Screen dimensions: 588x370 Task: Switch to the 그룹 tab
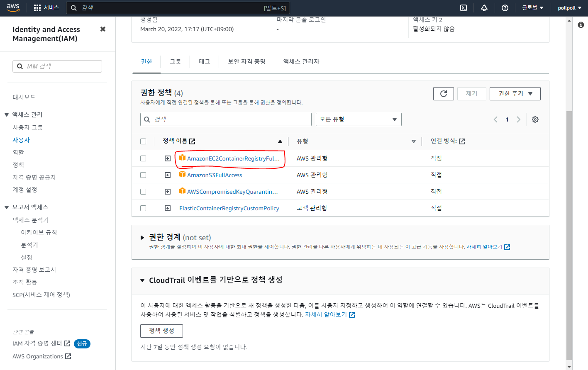[176, 62]
